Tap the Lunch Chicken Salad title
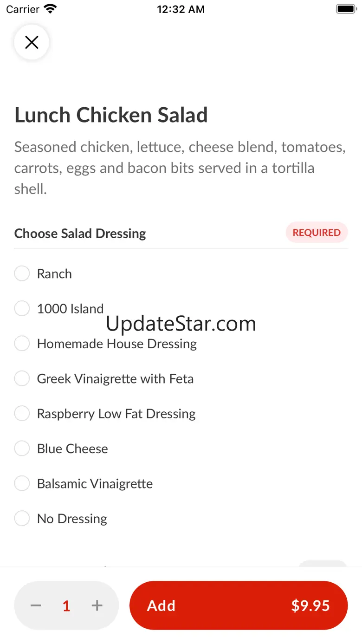Screen dimensions: 362x644 point(111,115)
